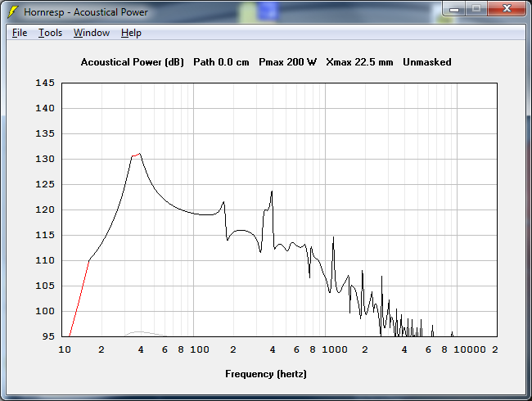Click the Hornresp lightning bolt title icon
Viewport: 532px width, 401px height.
(13, 12)
